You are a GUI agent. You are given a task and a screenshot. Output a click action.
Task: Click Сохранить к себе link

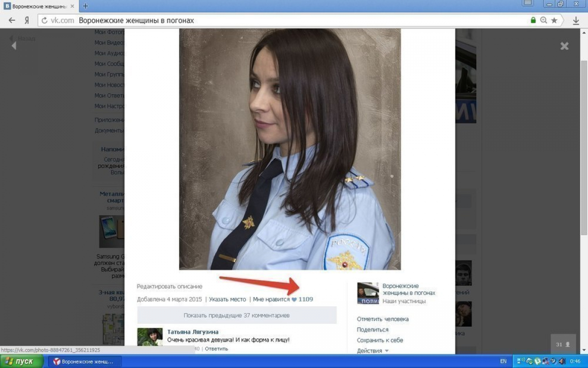(x=380, y=340)
